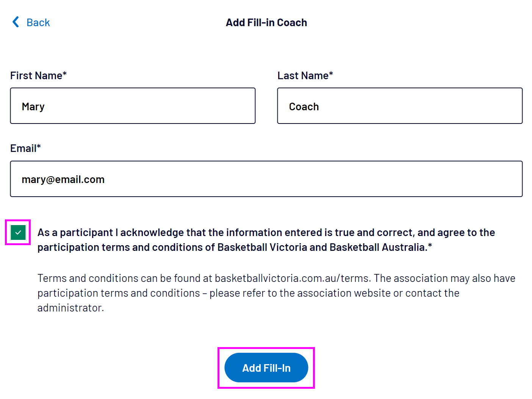532x399 pixels.
Task: Focus the First Name field containing Mary
Action: (x=133, y=106)
